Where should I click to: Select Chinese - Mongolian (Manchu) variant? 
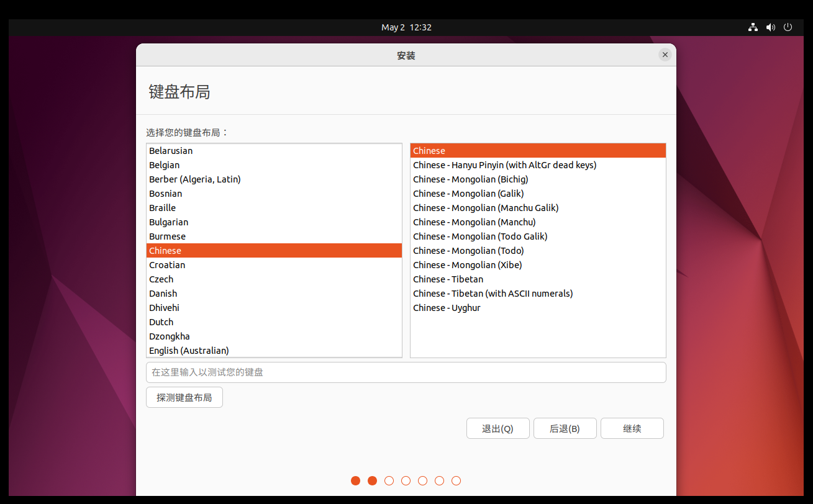538,222
